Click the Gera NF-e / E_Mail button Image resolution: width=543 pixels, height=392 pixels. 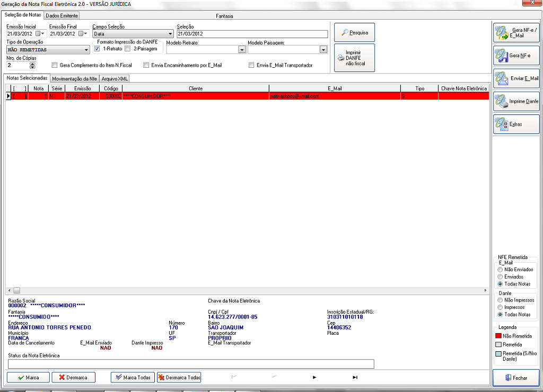click(516, 32)
